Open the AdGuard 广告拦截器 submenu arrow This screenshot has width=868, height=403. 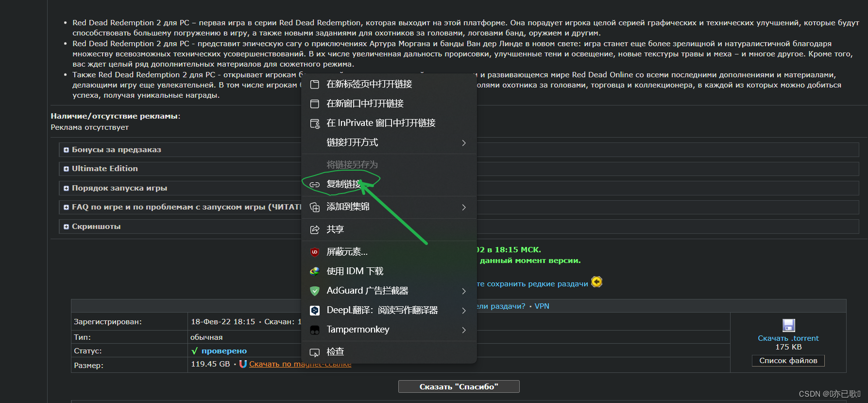click(464, 291)
